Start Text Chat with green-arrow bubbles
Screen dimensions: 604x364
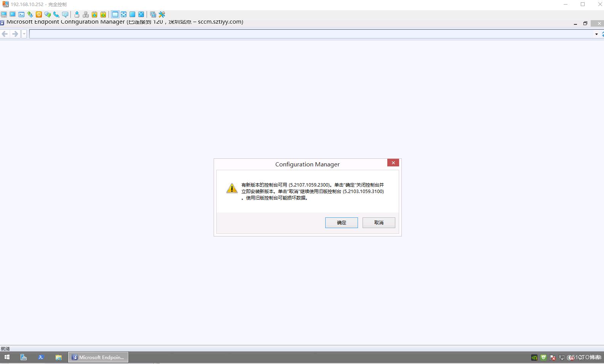coord(48,14)
